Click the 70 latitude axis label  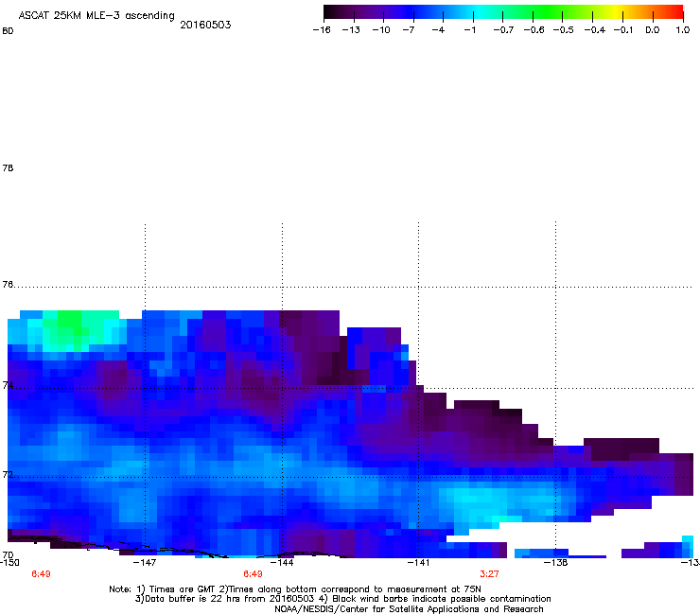click(8, 554)
